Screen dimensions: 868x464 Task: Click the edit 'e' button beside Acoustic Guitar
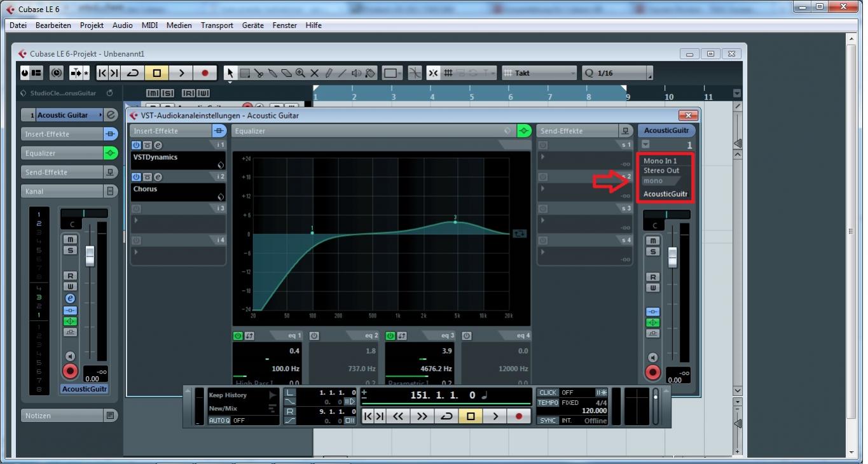coord(111,115)
